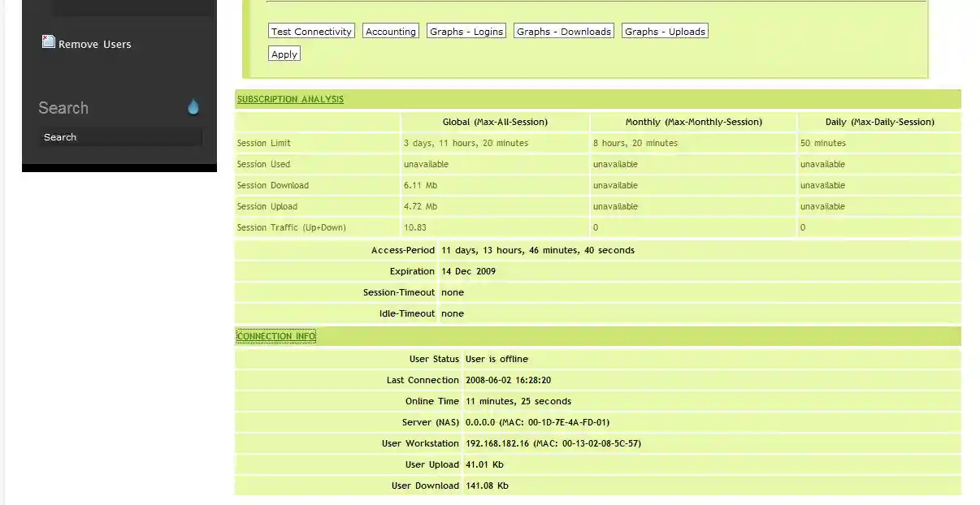Select the 'User is offline' status text
The image size is (980, 505).
497,359
